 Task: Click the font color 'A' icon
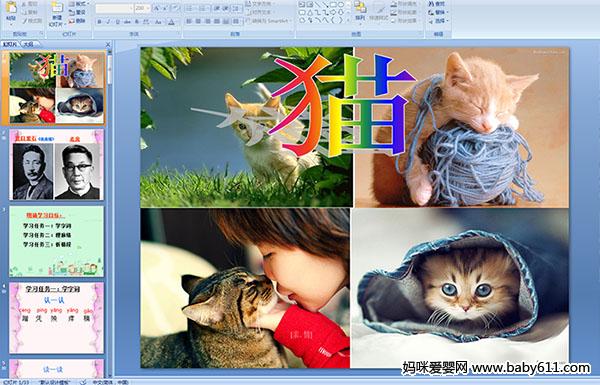tap(172, 22)
